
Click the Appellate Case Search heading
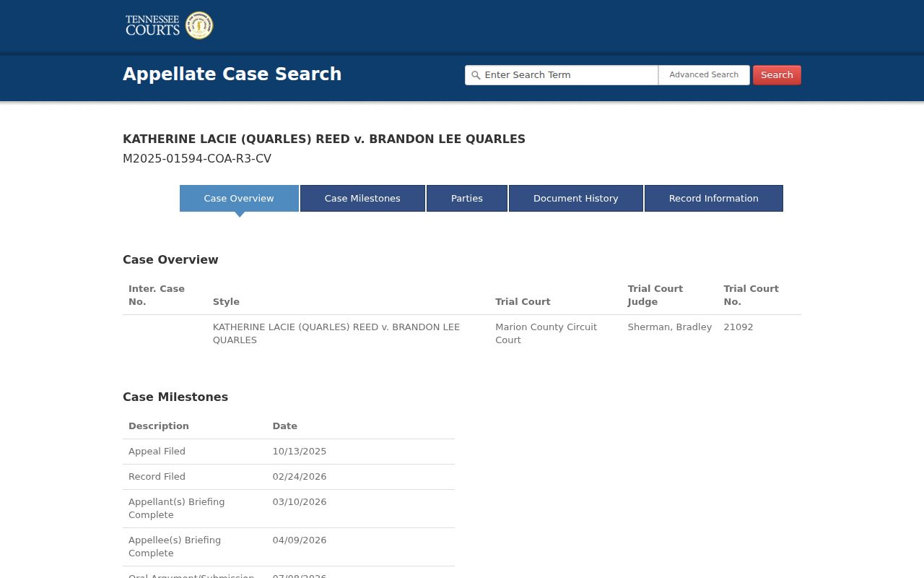232,74
